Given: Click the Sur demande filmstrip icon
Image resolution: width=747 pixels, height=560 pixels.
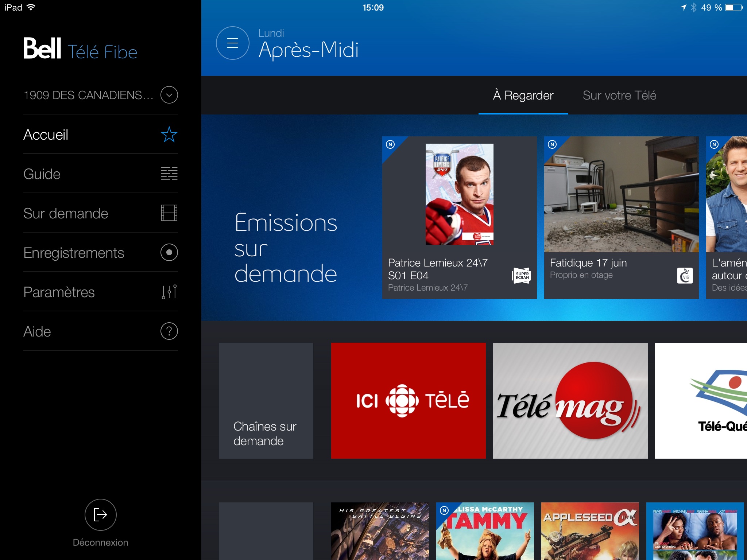Looking at the screenshot, I should (x=169, y=213).
